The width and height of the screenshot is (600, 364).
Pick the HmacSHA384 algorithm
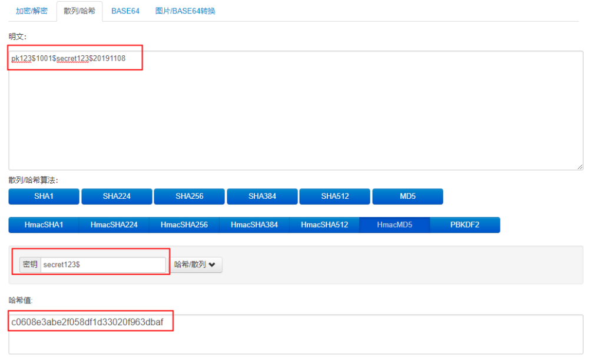(x=254, y=225)
